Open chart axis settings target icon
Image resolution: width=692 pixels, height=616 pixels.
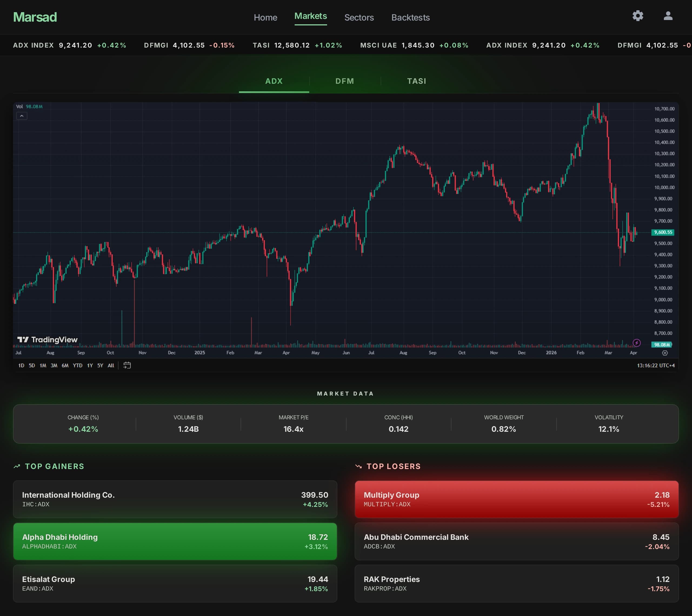pyautogui.click(x=665, y=353)
